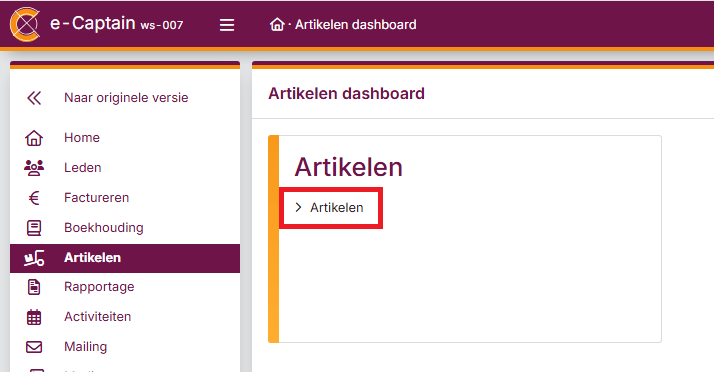Click the house icon beside Home
The height and width of the screenshot is (372, 714).
pyautogui.click(x=34, y=138)
